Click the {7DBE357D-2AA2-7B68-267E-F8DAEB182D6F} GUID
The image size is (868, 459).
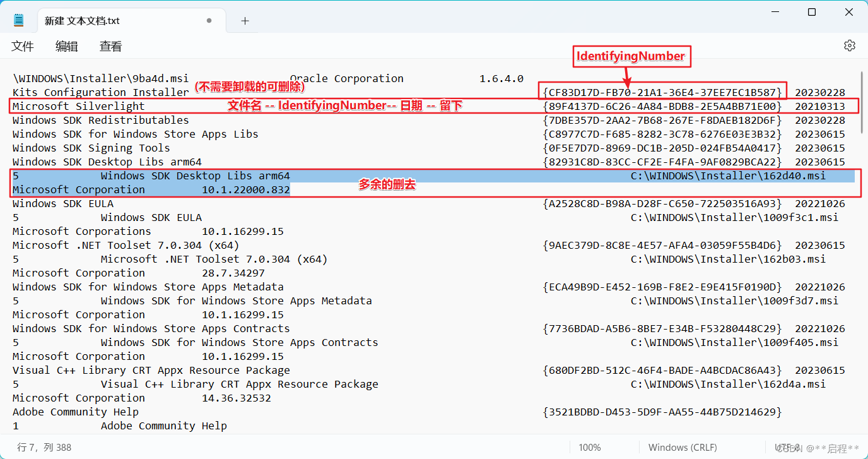click(x=662, y=120)
